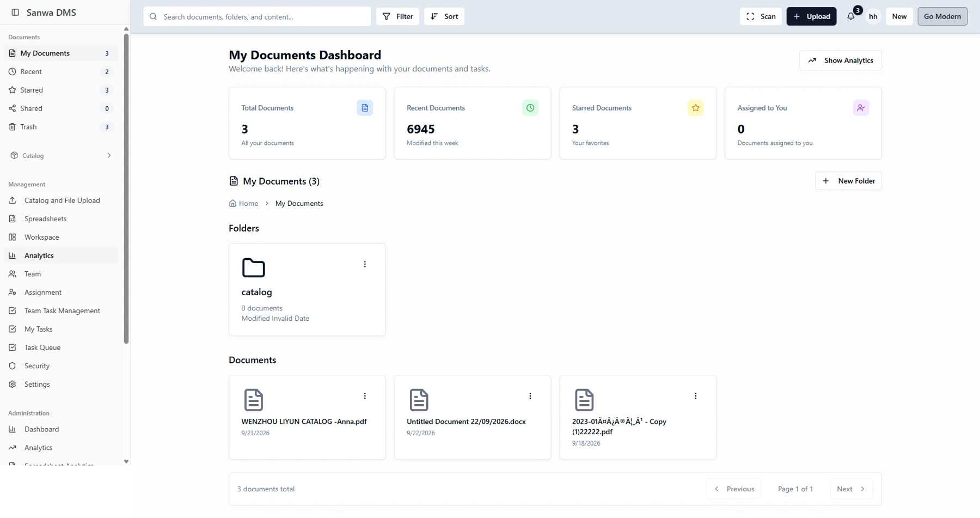Click the Assigned to You user icon

[861, 108]
